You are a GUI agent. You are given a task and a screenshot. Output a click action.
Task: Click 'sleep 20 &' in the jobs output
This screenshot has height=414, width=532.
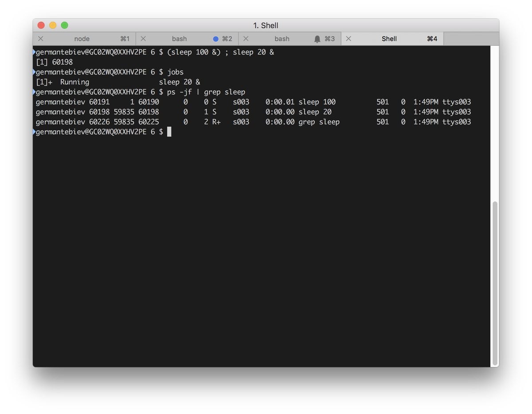180,82
